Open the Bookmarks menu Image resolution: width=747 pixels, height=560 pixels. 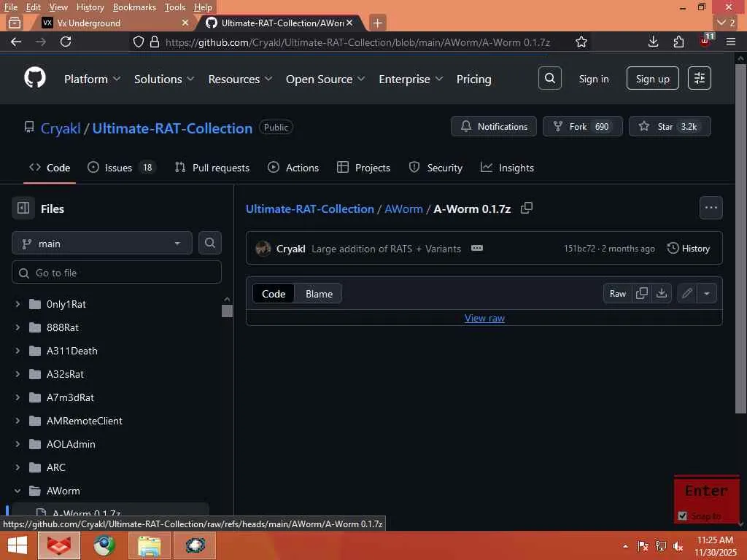pos(134,7)
